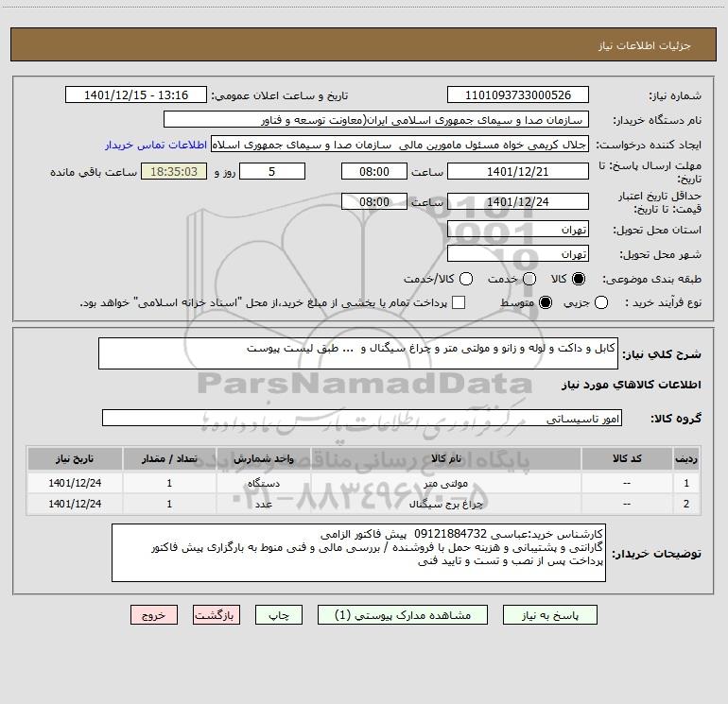Click the price validity date 1401/12/24 field
728x704 pixels.
coord(518,202)
